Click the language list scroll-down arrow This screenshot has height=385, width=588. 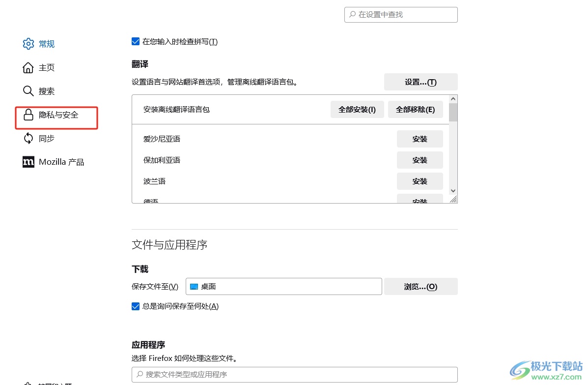pyautogui.click(x=453, y=190)
